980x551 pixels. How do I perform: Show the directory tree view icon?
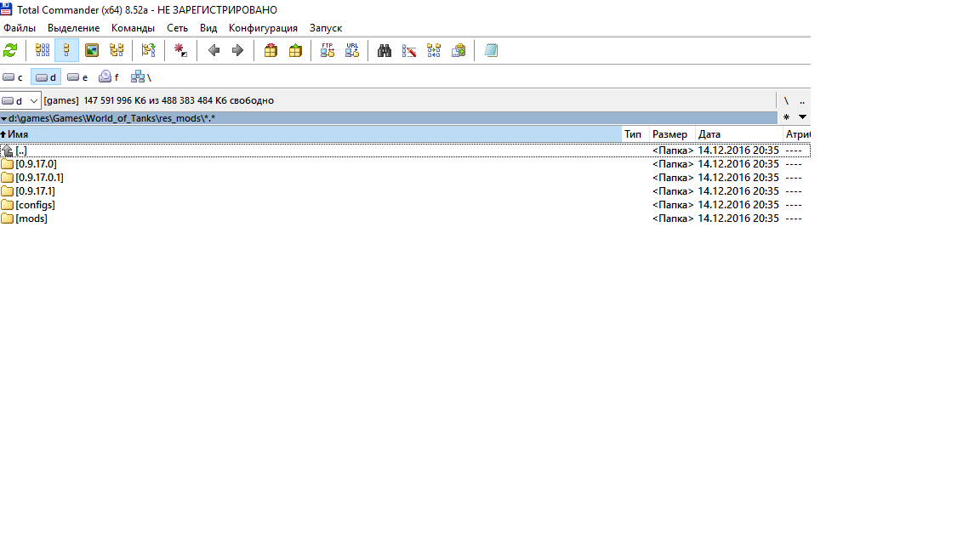click(x=117, y=51)
